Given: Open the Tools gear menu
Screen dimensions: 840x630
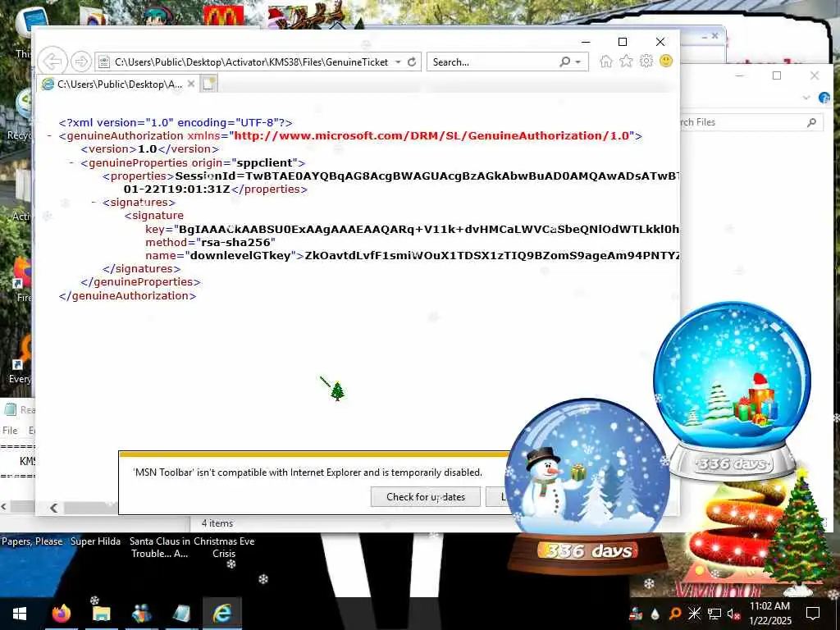Looking at the screenshot, I should (x=646, y=61).
